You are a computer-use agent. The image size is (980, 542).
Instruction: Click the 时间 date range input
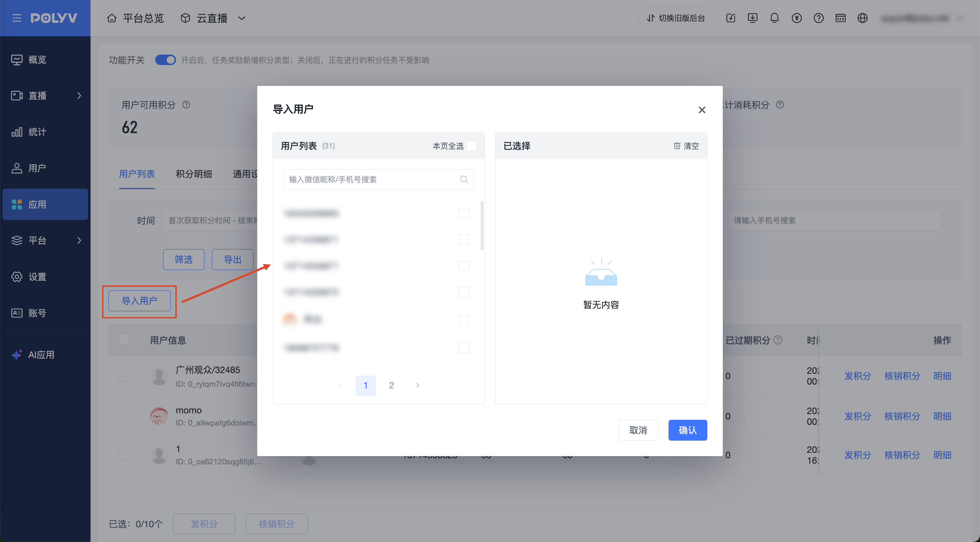(x=211, y=220)
